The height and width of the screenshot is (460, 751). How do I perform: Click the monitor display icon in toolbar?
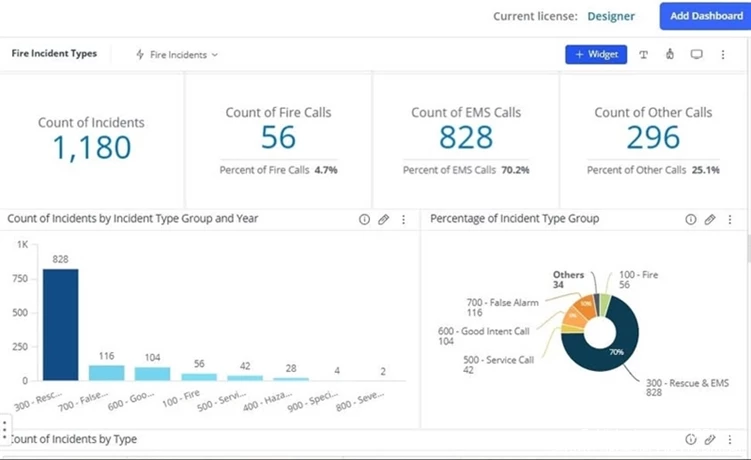[697, 55]
